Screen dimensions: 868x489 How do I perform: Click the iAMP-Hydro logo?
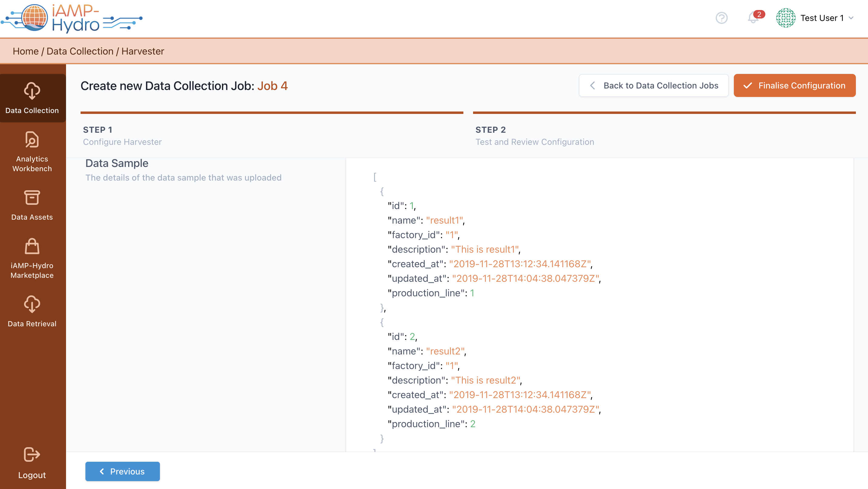tap(71, 18)
